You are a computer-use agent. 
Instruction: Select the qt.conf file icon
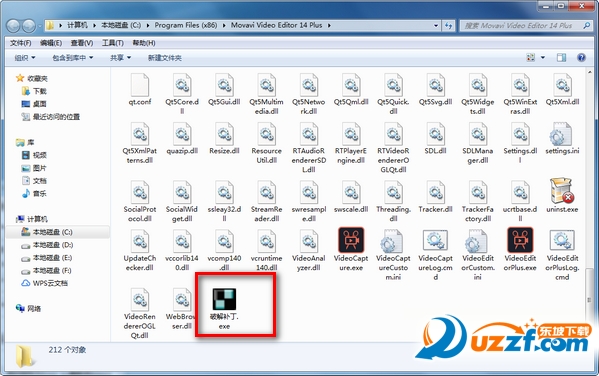(139, 85)
